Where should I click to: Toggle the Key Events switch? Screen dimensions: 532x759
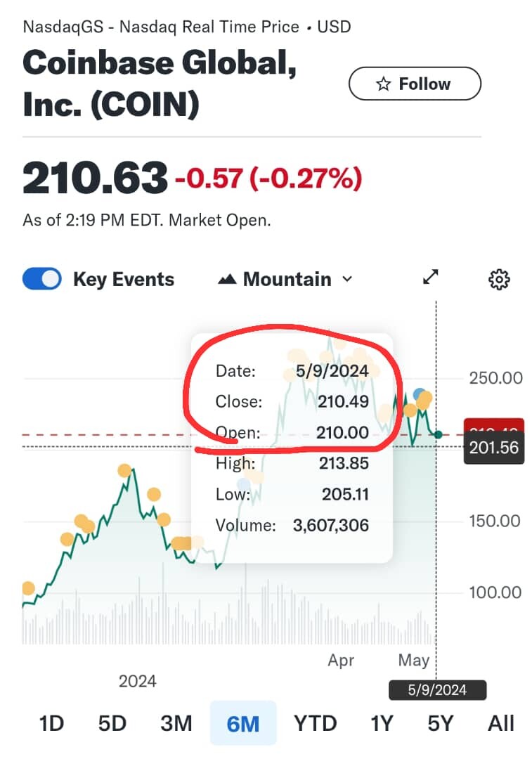42,279
